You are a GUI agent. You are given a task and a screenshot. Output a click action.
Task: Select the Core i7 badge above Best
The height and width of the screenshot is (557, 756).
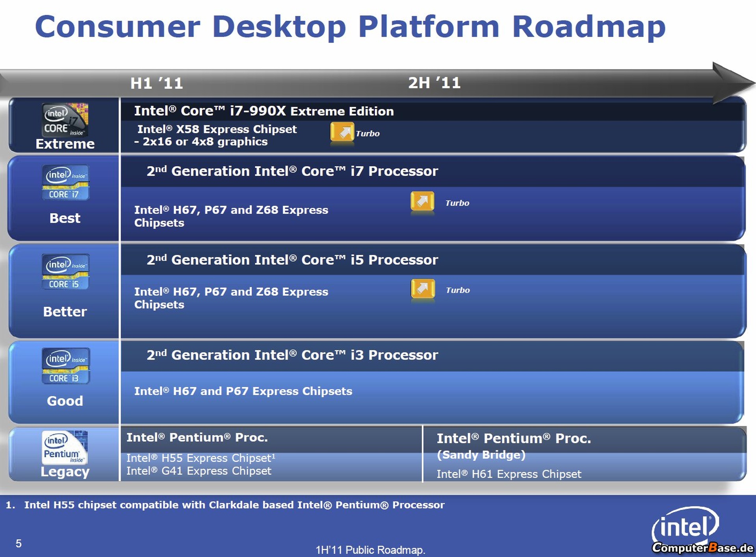66,183
